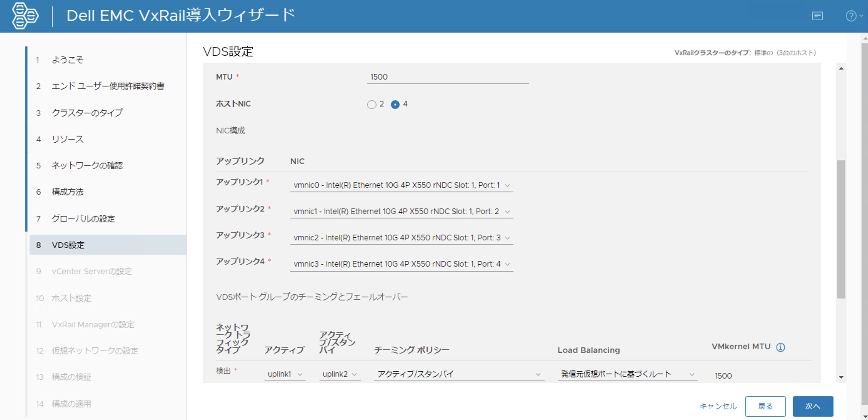Click the VxRail hexagon logo icon

(25, 16)
